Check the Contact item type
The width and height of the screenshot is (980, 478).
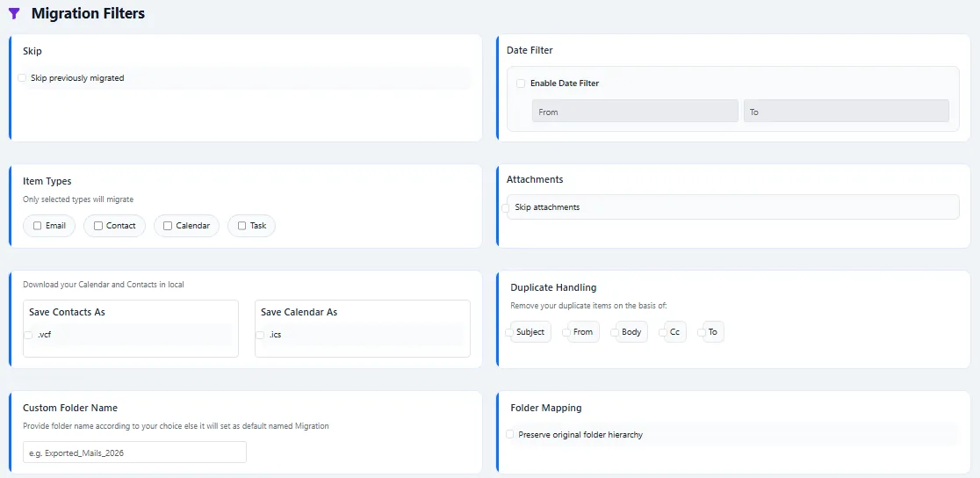pos(98,226)
